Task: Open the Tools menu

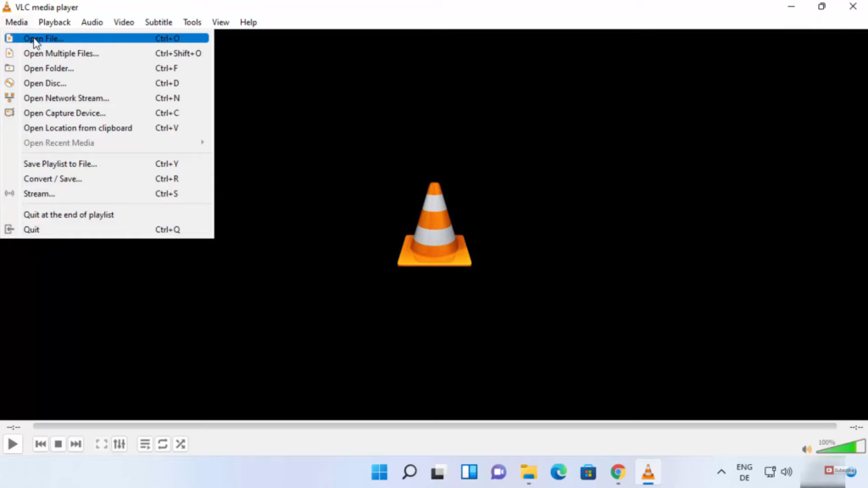Action: point(192,22)
